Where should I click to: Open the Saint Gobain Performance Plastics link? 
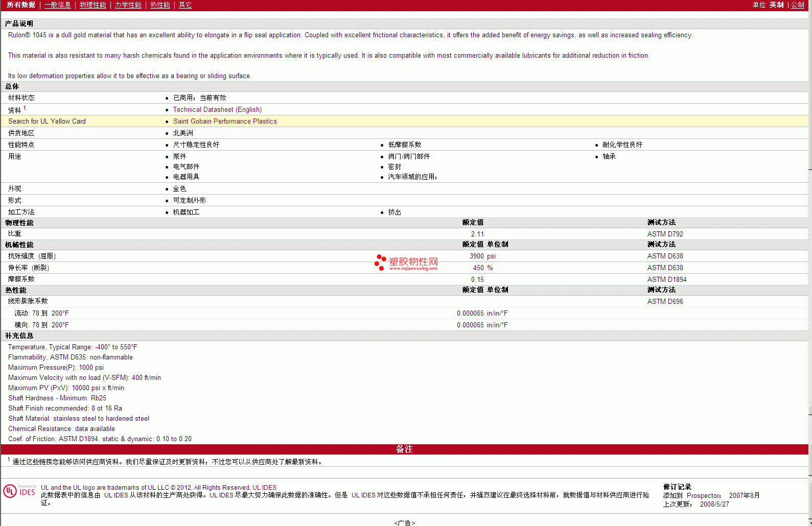pyautogui.click(x=225, y=122)
